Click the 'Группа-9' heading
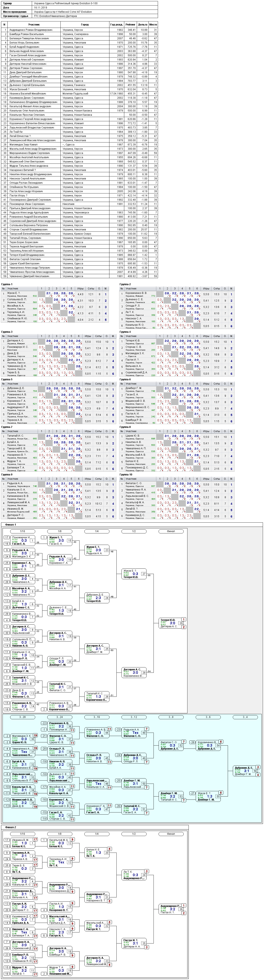 7,474
